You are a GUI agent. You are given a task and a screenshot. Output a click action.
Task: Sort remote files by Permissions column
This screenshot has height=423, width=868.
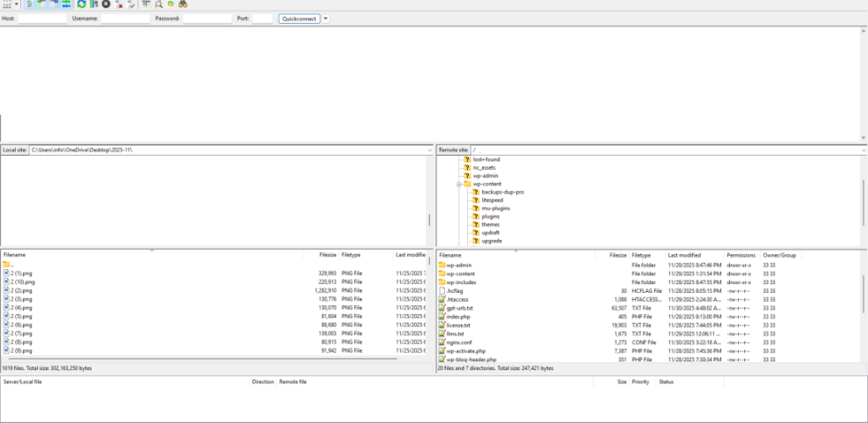click(x=741, y=255)
